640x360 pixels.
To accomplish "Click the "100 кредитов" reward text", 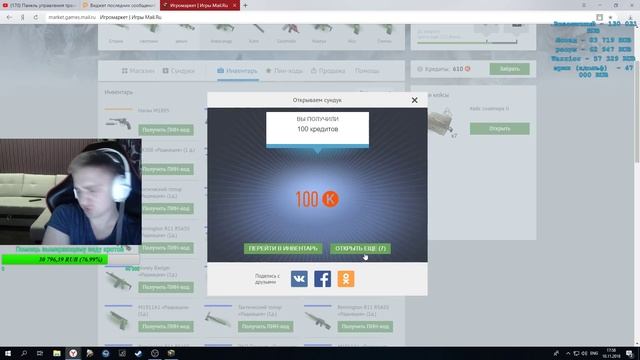I will (318, 129).
